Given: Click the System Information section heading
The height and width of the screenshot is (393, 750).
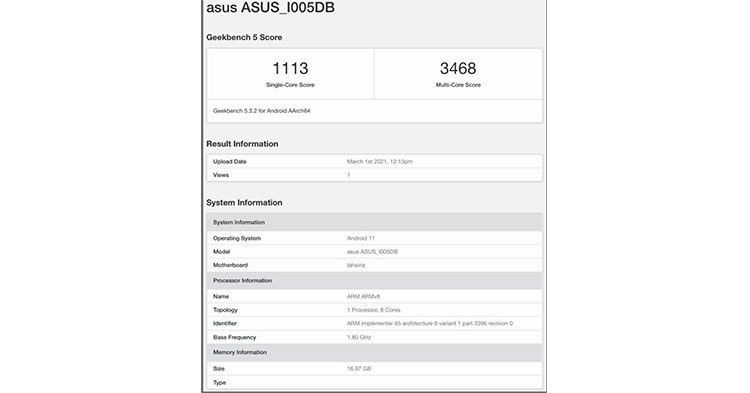Looking at the screenshot, I should 244,203.
